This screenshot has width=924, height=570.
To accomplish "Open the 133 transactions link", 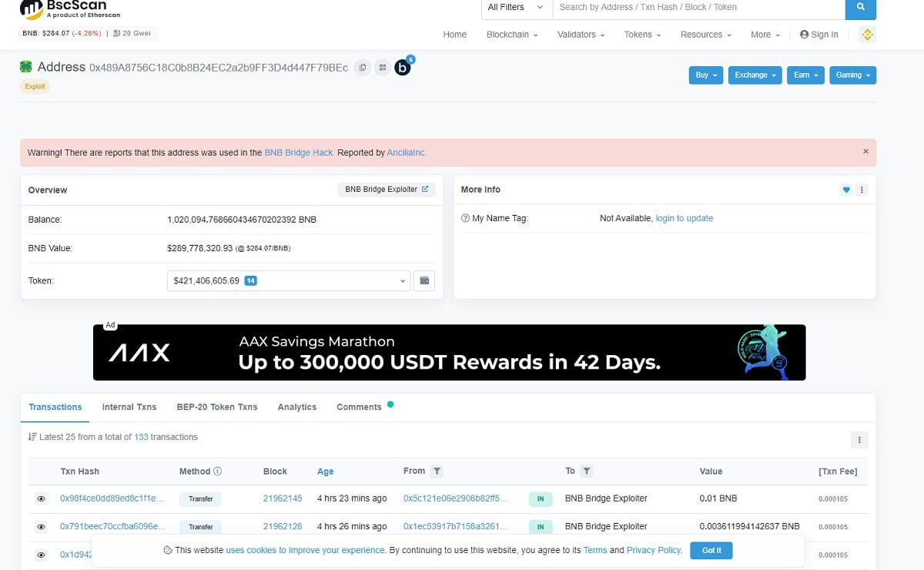I will pos(141,437).
